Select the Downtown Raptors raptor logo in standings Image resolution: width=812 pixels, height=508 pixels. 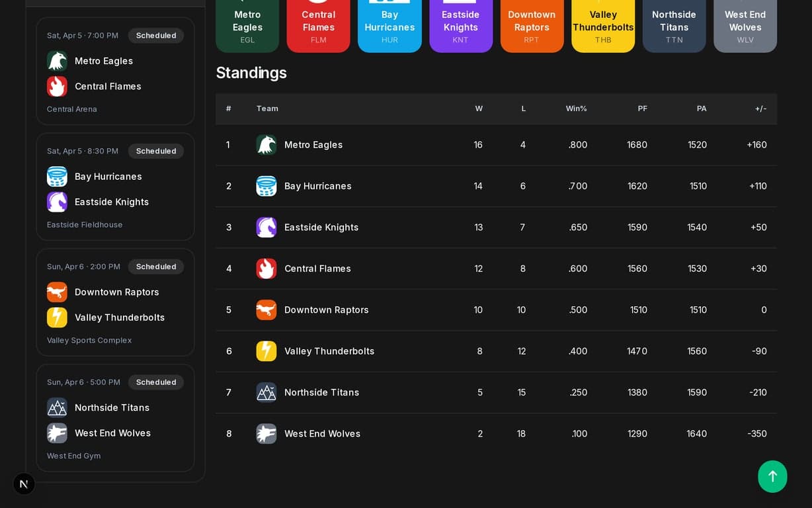tap(266, 310)
